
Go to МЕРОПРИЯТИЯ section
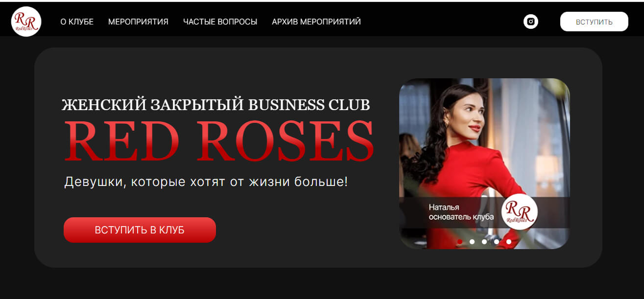click(x=138, y=22)
